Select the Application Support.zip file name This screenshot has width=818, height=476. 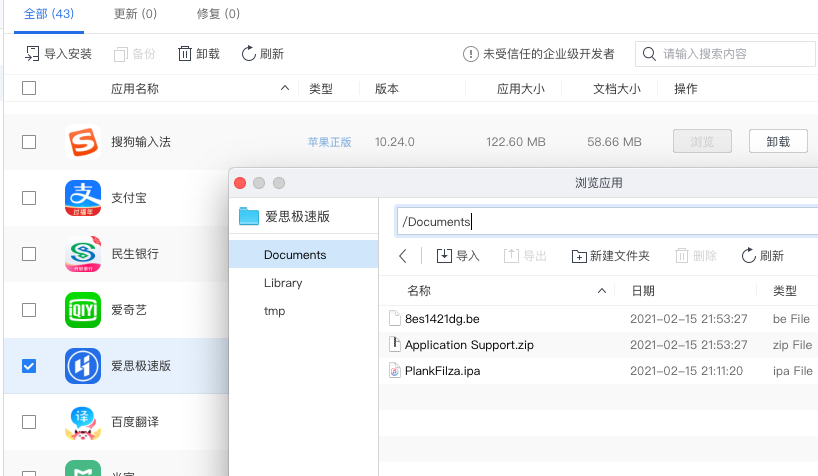click(x=469, y=344)
